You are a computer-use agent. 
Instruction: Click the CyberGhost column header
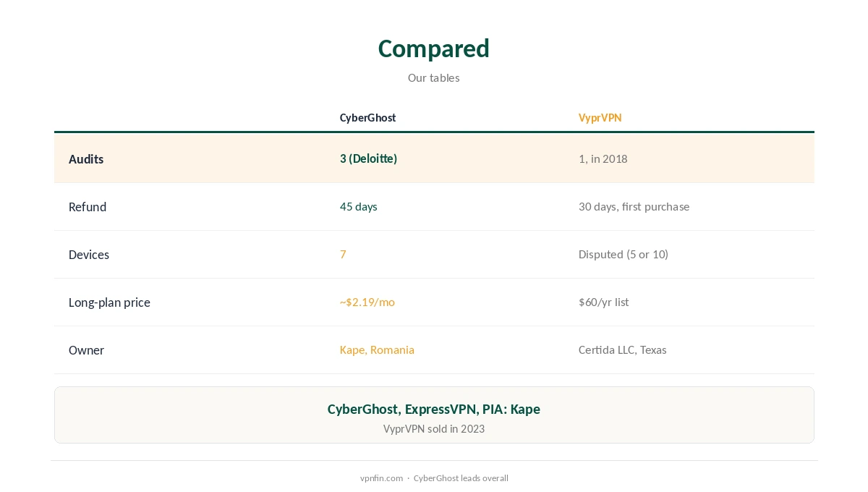tap(367, 118)
